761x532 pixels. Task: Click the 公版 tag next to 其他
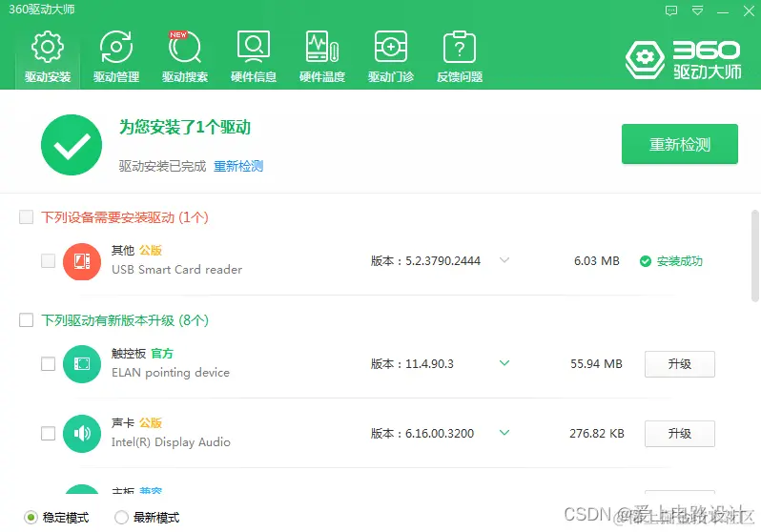point(151,251)
